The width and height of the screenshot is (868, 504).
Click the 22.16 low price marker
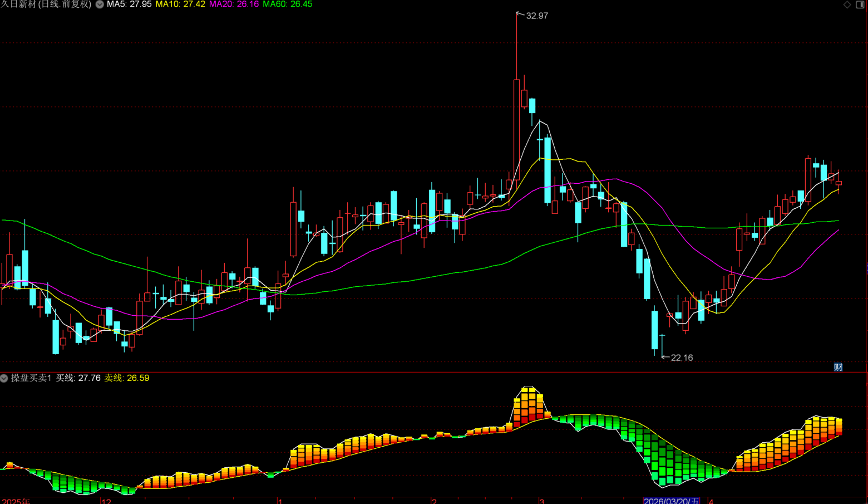click(682, 358)
